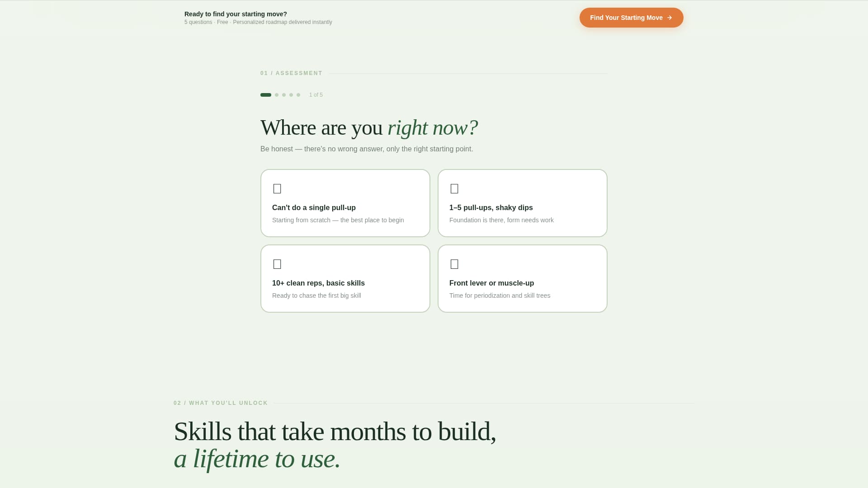Click Find Your Starting Move
Screen dimensions: 868x488
(631, 18)
